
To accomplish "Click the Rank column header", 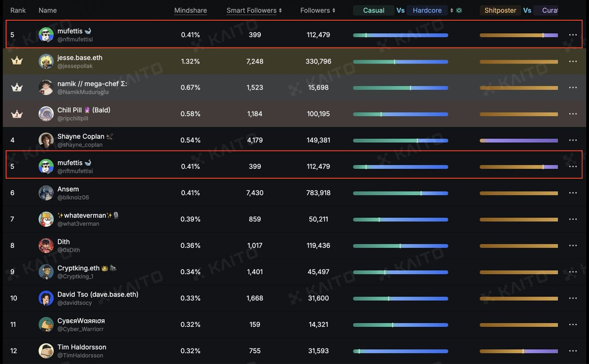I will point(18,10).
